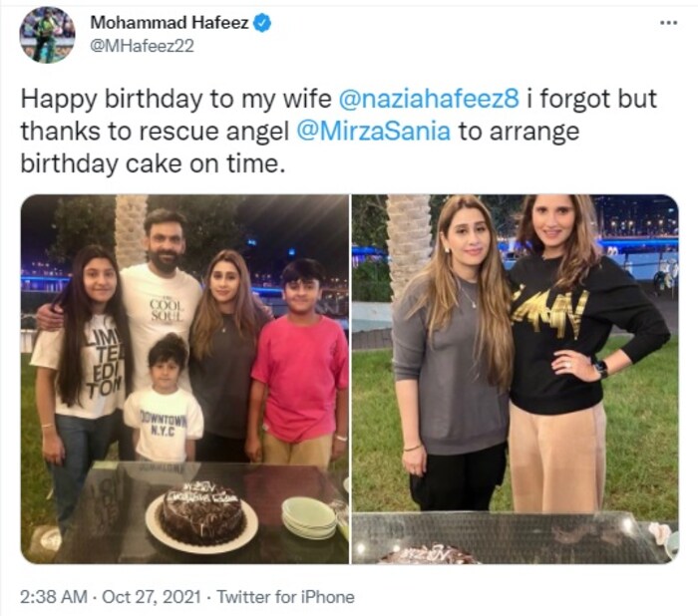The image size is (698, 616).
Task: Open the Twitter for iPhone source link
Action: point(284,597)
